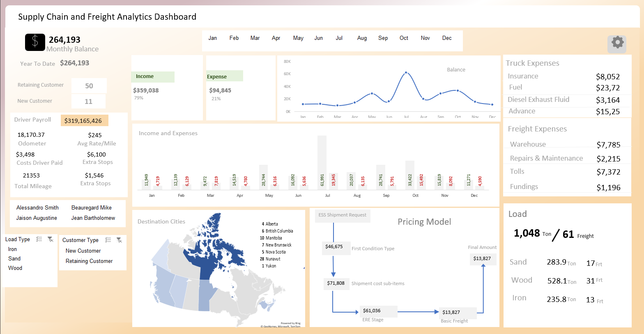Click the Driver Payroll amount cell
The image size is (644, 334).
(84, 121)
